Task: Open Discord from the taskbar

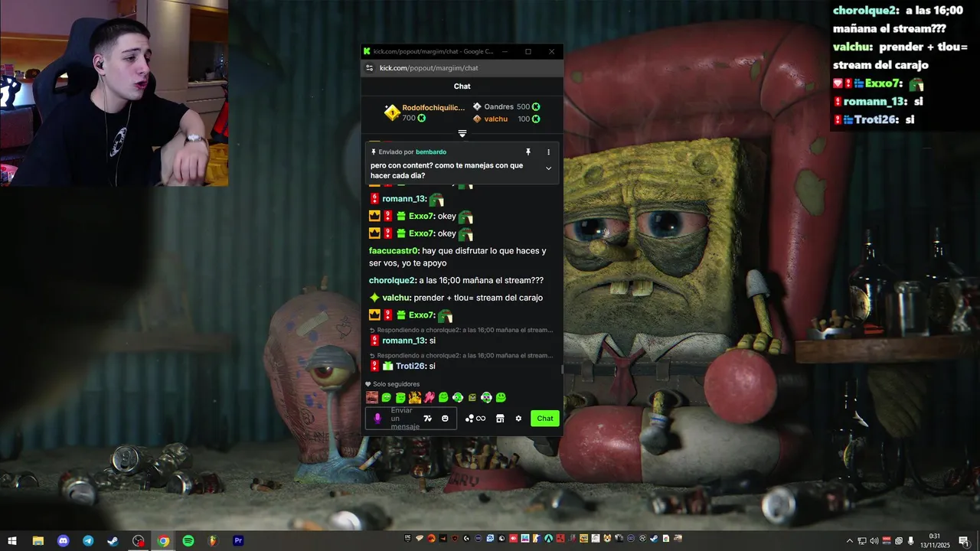Action: tap(63, 540)
